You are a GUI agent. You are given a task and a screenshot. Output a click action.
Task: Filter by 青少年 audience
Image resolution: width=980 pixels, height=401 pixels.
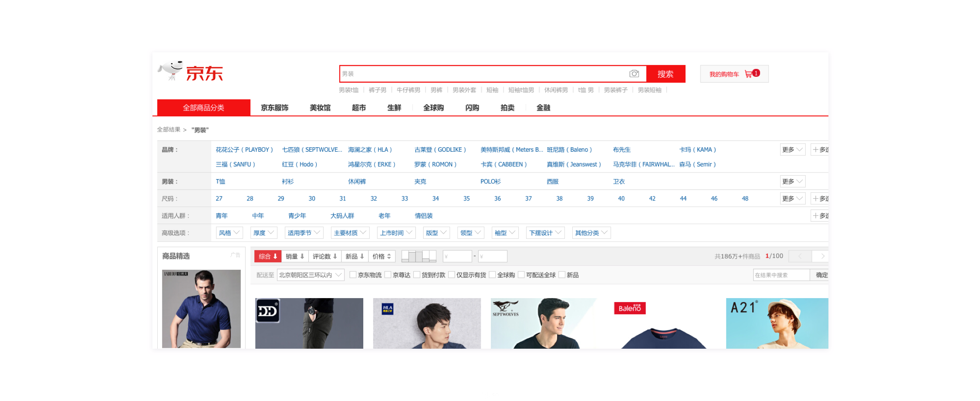[x=297, y=216]
